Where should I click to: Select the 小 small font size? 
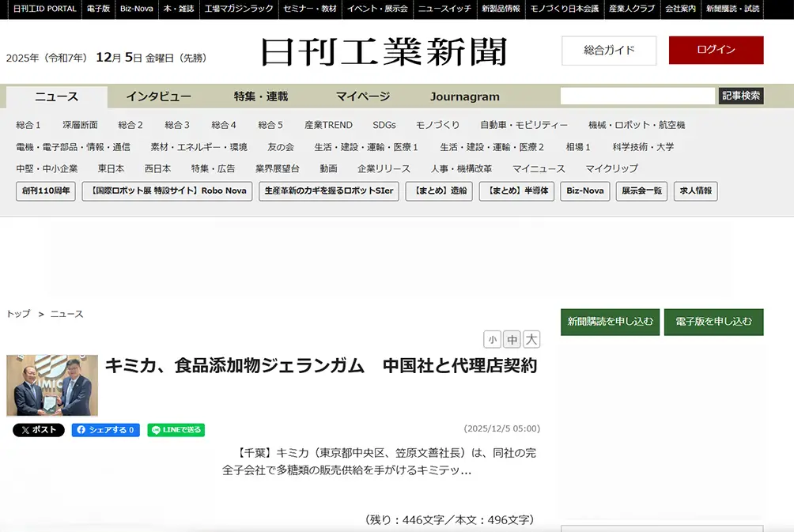click(493, 338)
